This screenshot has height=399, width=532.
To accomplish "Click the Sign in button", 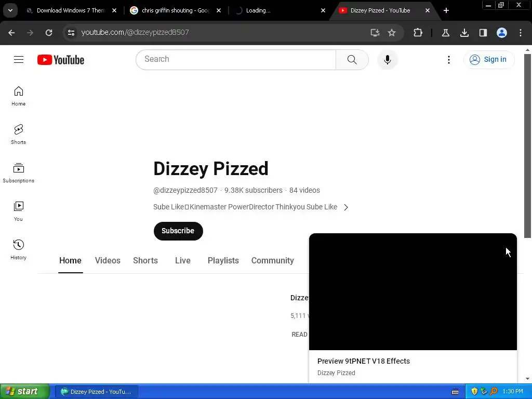I will (489, 60).
